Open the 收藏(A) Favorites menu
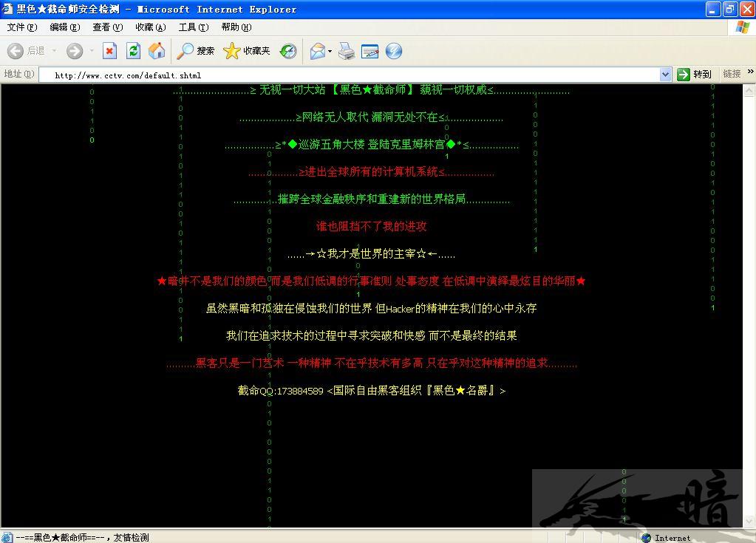756x543 pixels. pyautogui.click(x=151, y=27)
